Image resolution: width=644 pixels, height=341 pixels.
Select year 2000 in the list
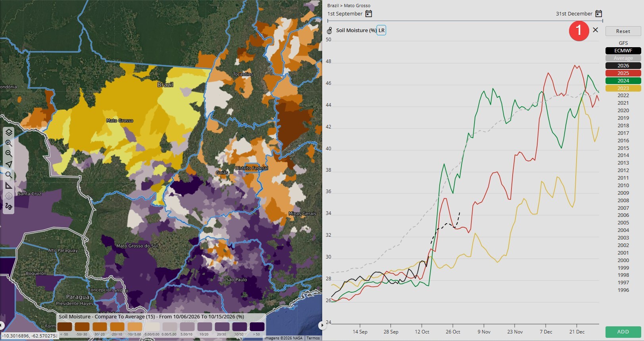tap(623, 261)
